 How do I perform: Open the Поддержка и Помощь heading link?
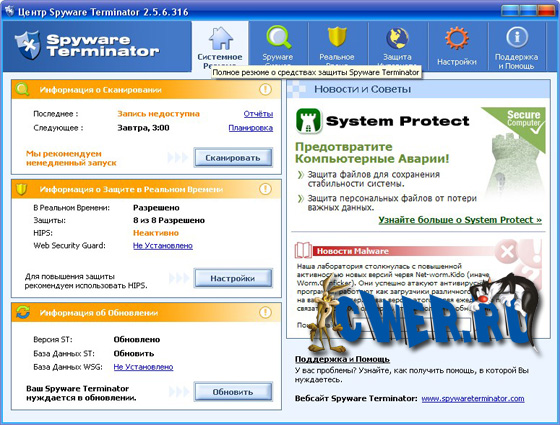(342, 359)
